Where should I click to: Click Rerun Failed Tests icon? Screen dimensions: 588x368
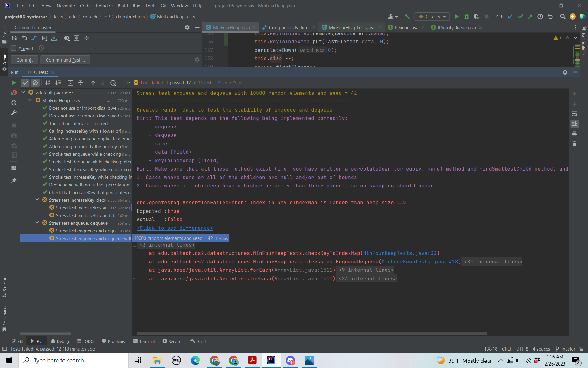(x=14, y=93)
